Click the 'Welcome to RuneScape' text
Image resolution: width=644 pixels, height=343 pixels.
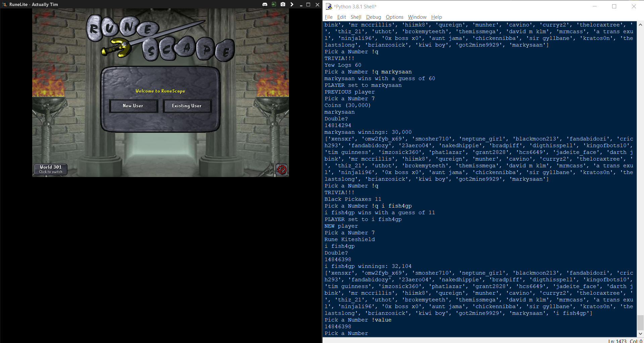click(160, 91)
